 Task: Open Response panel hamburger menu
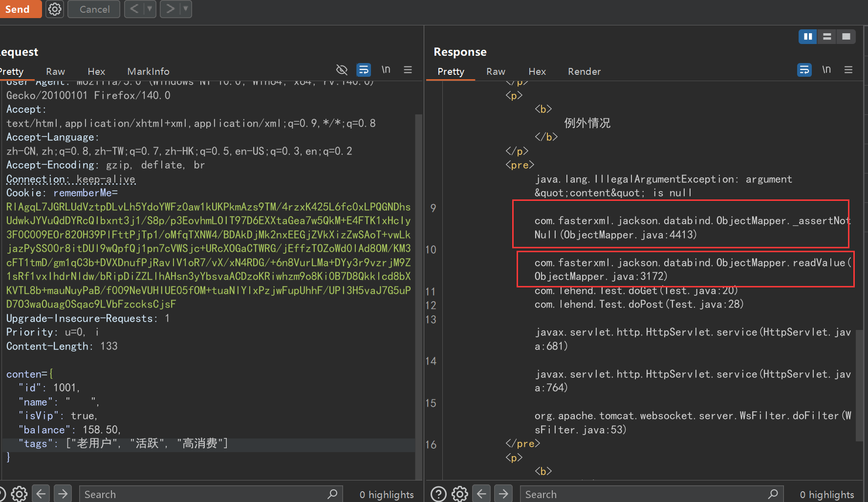[x=848, y=70]
